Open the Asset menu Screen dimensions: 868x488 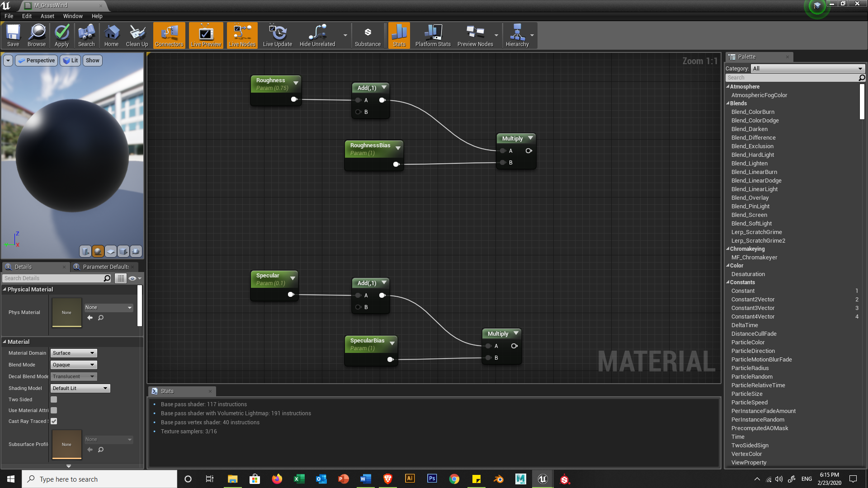click(x=47, y=16)
